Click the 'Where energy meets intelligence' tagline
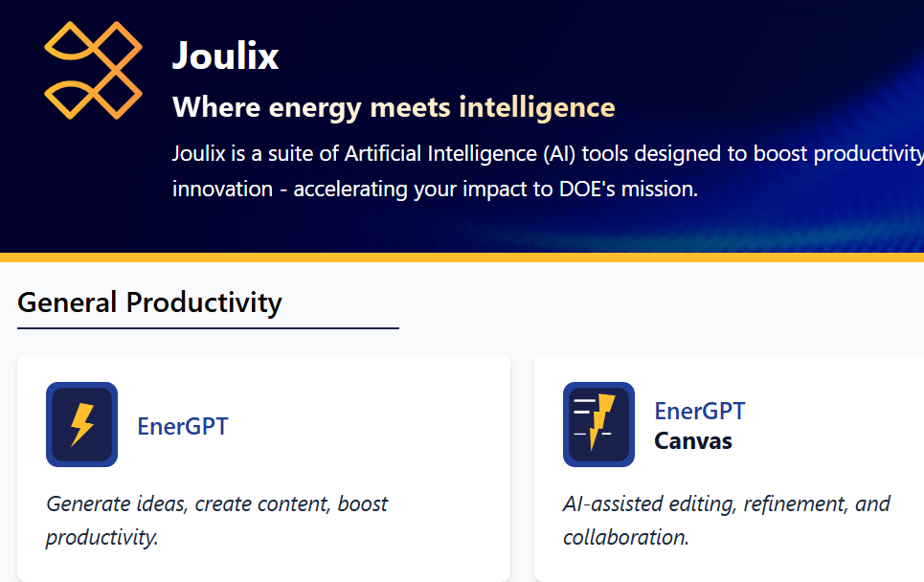Screen dimensions: 924x582 pos(394,106)
